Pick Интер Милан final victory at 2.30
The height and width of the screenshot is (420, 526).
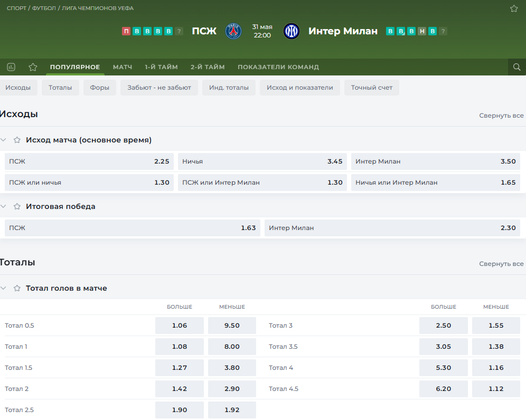click(392, 227)
